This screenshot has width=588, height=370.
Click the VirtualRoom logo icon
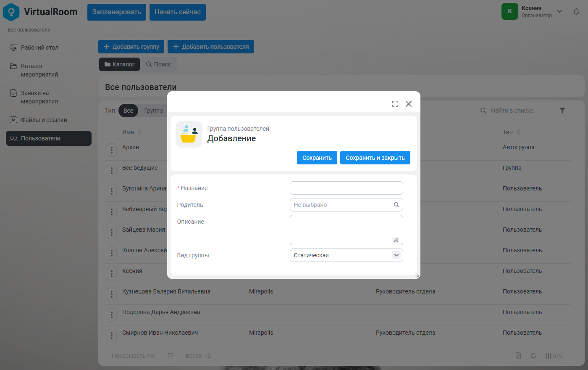click(11, 12)
